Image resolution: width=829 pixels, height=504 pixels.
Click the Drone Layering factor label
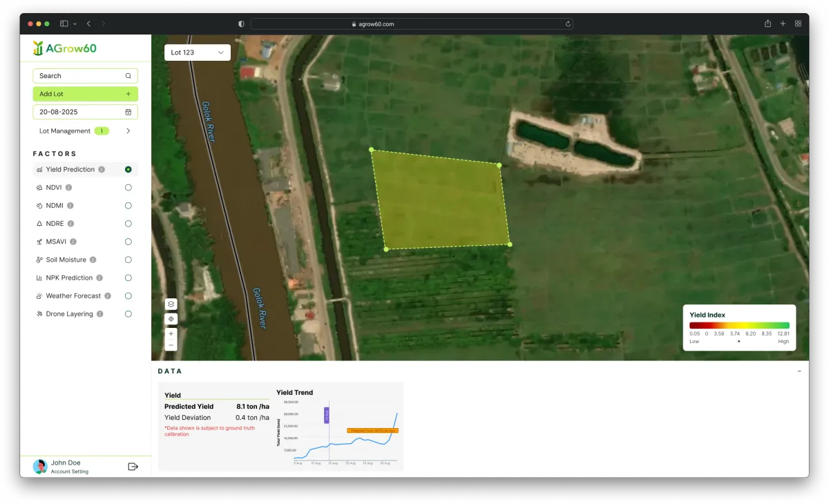click(69, 313)
